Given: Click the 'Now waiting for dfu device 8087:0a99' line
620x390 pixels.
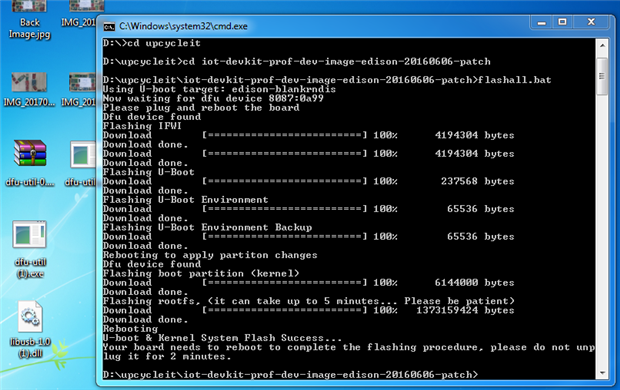Looking at the screenshot, I should [213, 98].
